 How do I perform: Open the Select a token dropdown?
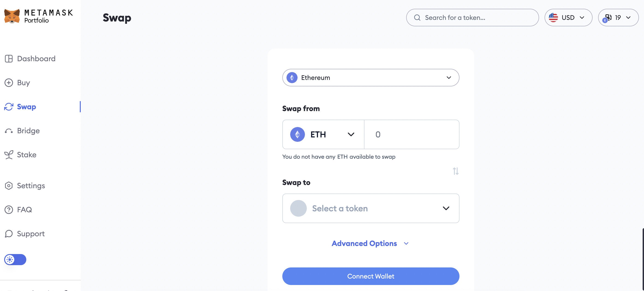pyautogui.click(x=370, y=208)
